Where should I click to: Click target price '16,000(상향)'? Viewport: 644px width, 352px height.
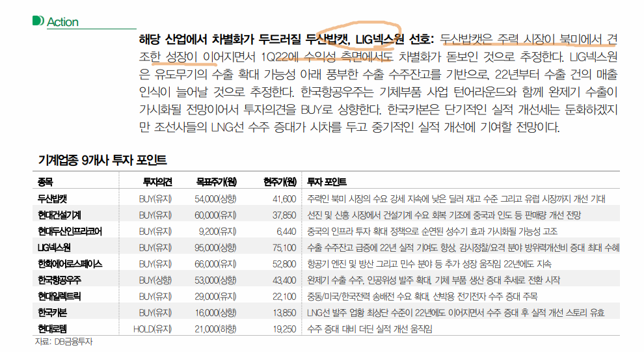215,312
